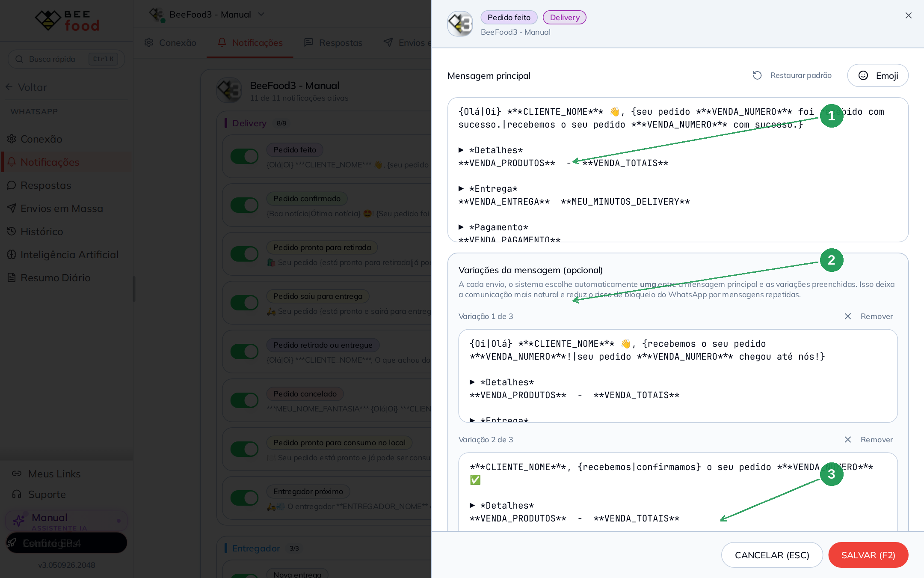The height and width of the screenshot is (578, 924).
Task: Toggle the Pedido retirado ou entregue switch
Action: 245,352
